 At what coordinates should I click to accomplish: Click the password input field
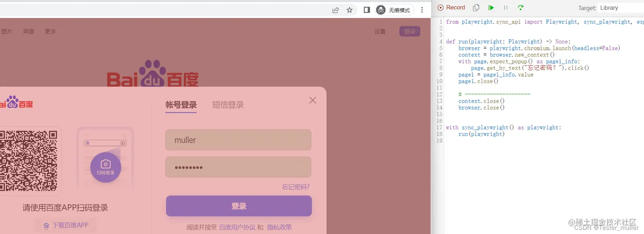coord(239,167)
